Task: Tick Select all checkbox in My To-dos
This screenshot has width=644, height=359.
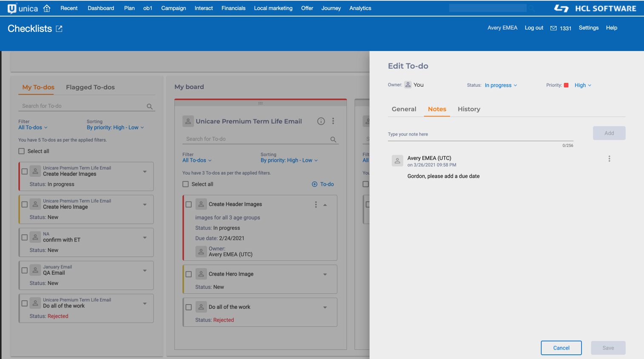Action: coord(22,151)
